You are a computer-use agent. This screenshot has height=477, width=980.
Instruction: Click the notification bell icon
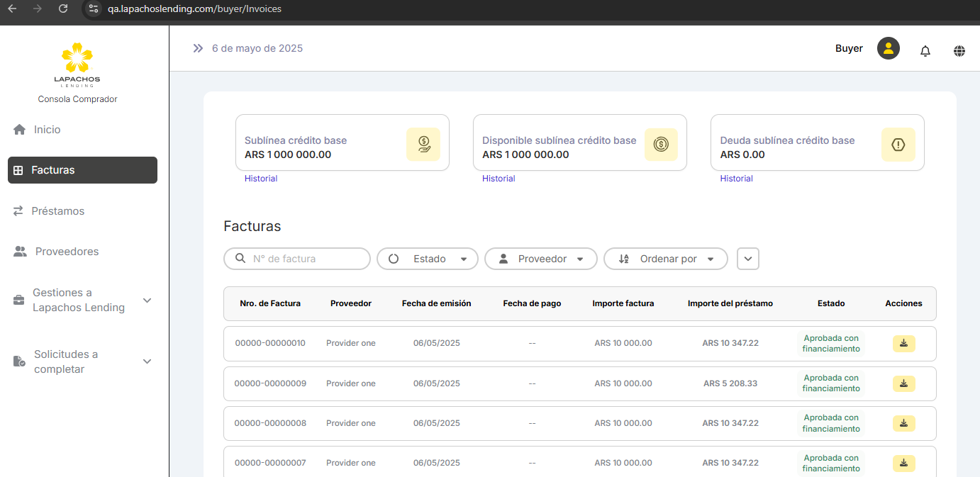coord(925,51)
